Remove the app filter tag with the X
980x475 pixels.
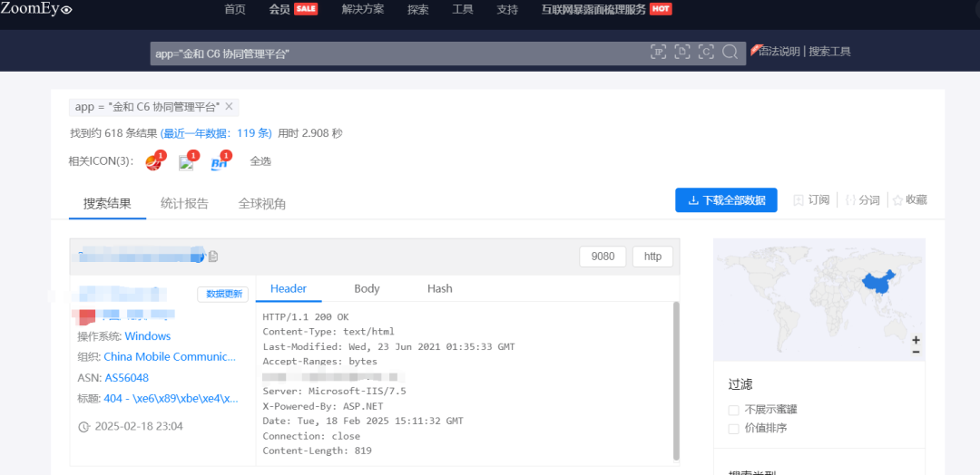[229, 107]
